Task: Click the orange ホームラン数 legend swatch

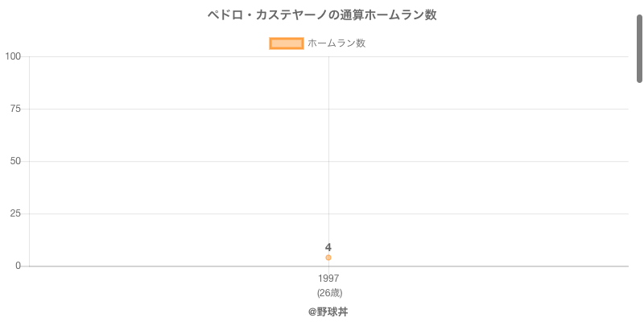Action: coord(286,43)
